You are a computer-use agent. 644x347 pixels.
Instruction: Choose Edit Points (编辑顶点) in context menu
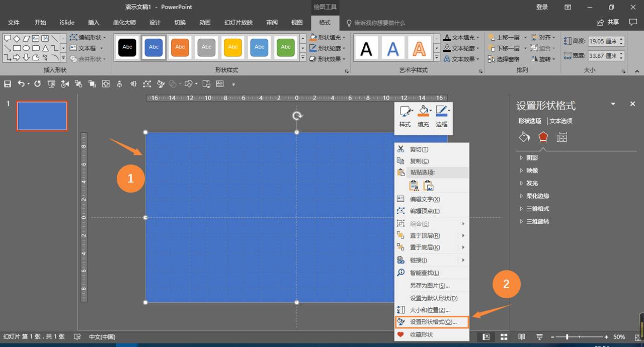[432, 211]
